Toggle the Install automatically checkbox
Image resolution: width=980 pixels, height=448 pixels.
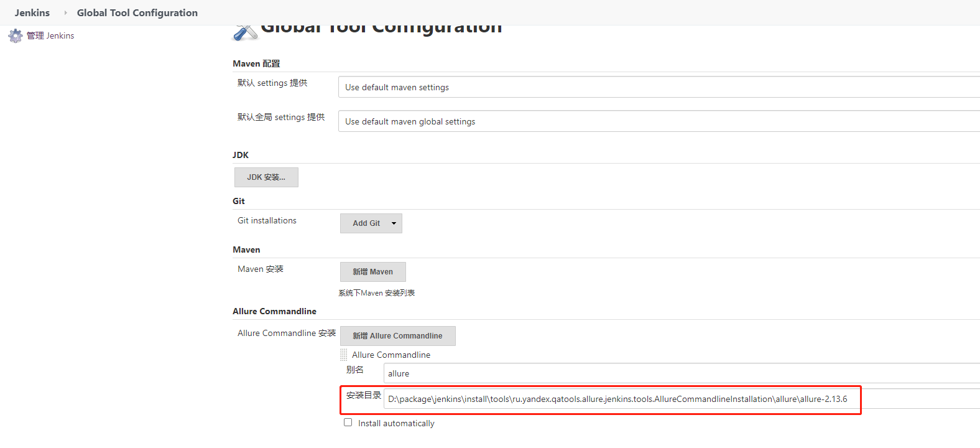[348, 422]
